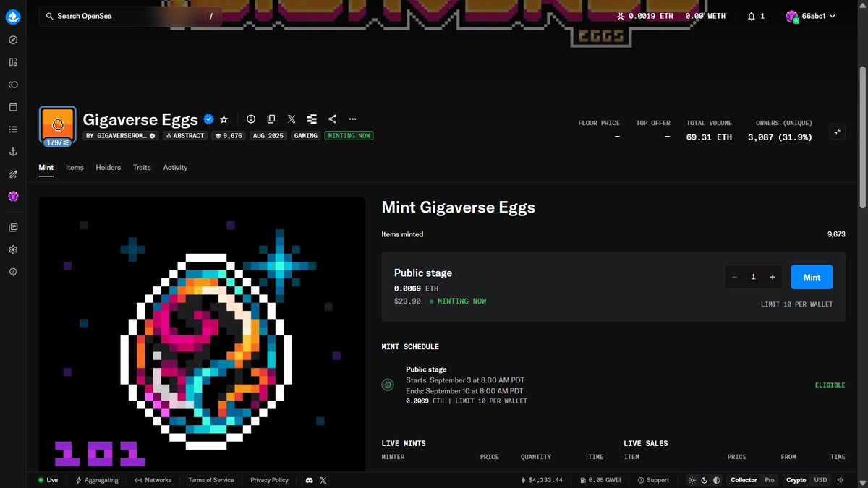This screenshot has width=868, height=488.
Task: Click the vertical page scrollbar
Action: [862, 137]
